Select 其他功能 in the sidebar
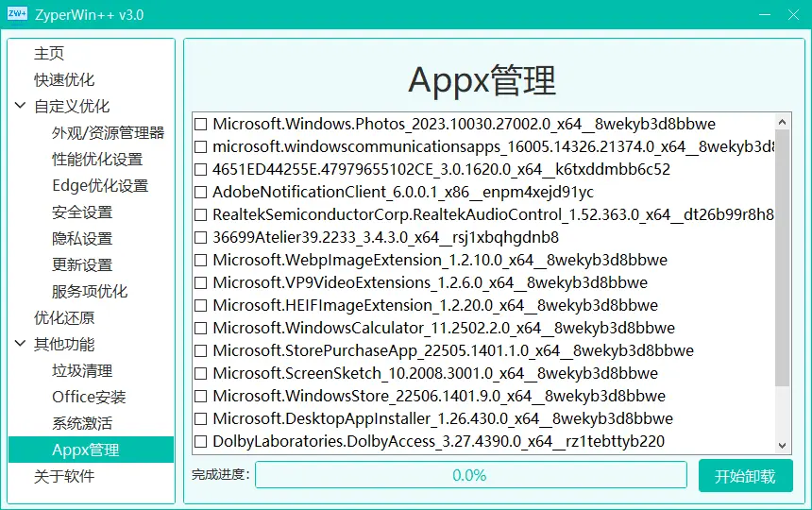This screenshot has width=812, height=510. pyautogui.click(x=64, y=344)
